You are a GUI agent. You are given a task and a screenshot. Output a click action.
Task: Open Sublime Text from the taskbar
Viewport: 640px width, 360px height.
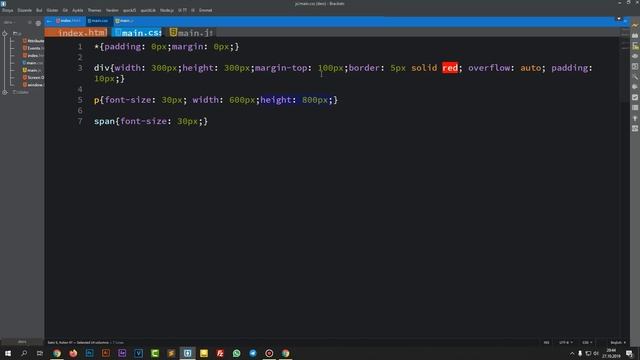(171, 353)
